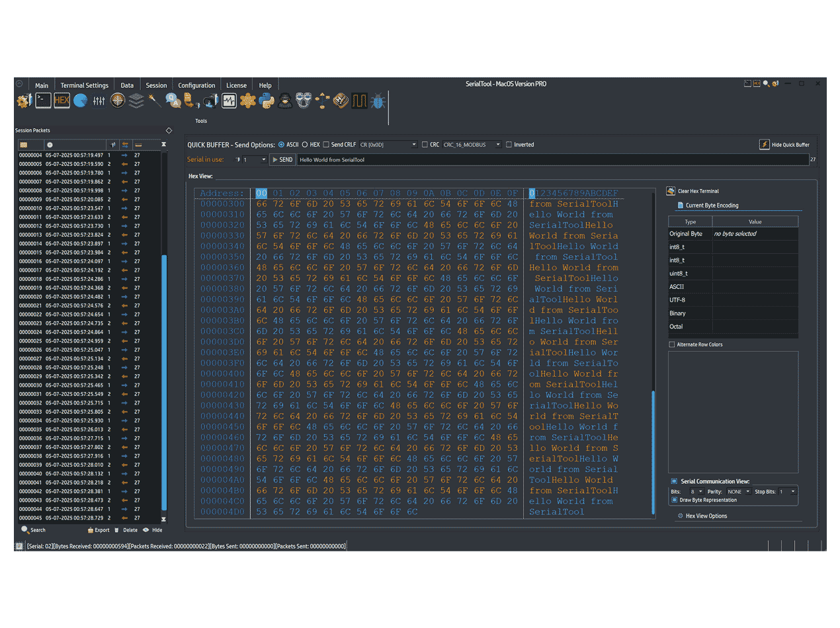The image size is (840, 628).
Task: Click the SEND button
Action: click(x=282, y=159)
